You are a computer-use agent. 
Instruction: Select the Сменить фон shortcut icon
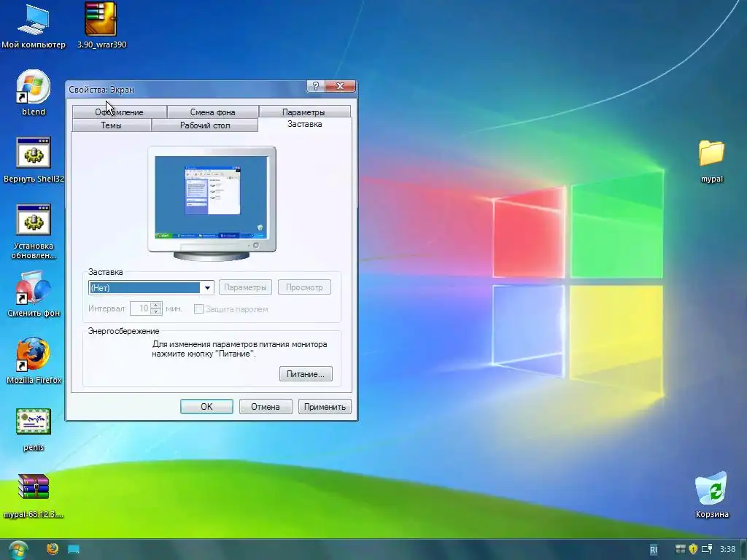[34, 295]
